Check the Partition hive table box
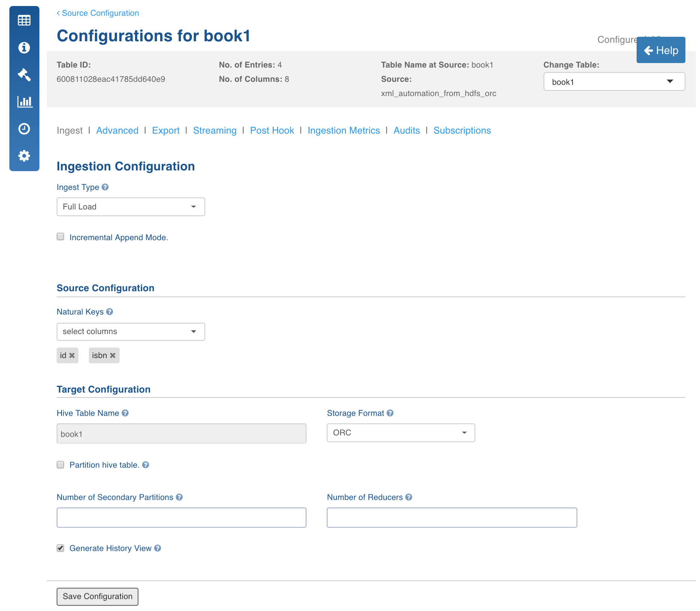The image size is (700, 611). (60, 465)
